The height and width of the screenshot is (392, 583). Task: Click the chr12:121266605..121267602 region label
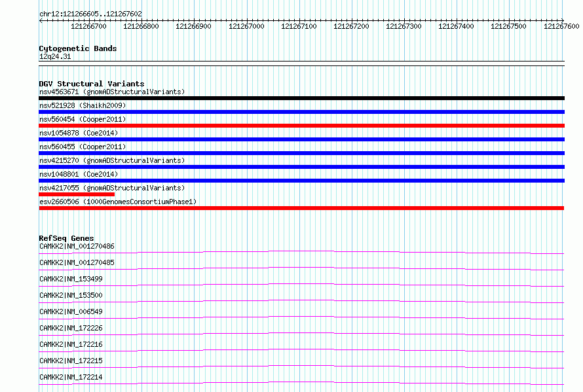(90, 14)
